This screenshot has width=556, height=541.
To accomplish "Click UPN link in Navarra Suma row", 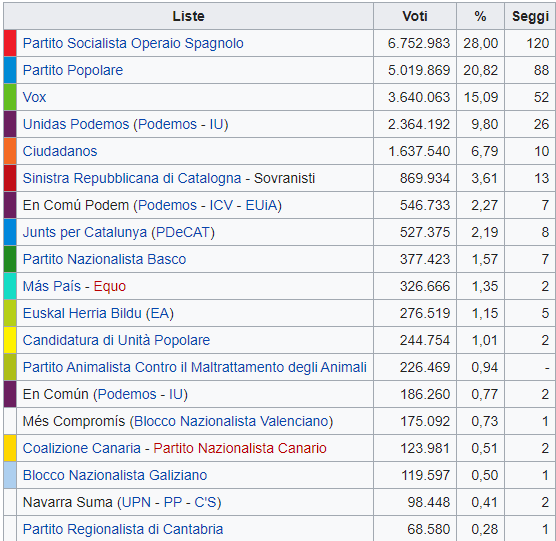I will [136, 502].
